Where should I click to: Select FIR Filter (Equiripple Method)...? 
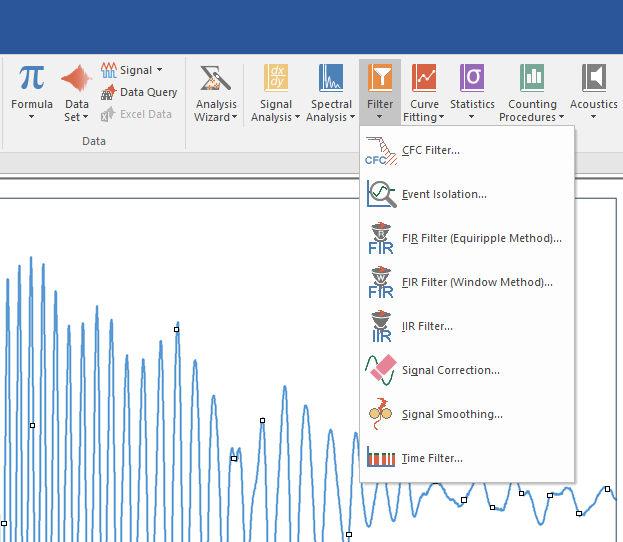[x=467, y=238]
